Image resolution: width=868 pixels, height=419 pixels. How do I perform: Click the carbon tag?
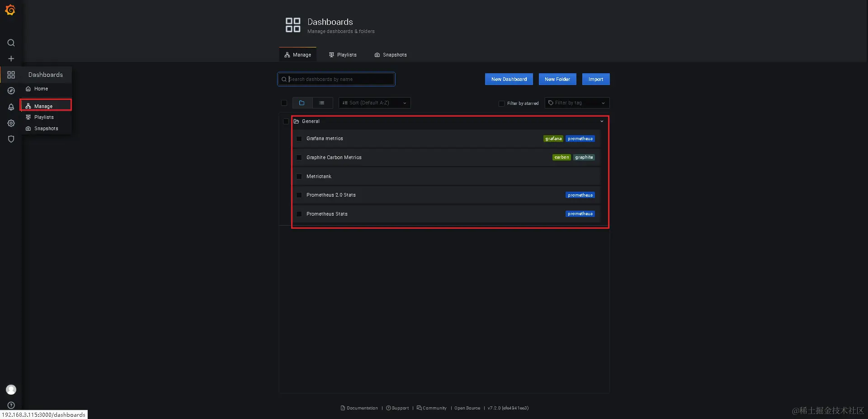[x=561, y=157]
